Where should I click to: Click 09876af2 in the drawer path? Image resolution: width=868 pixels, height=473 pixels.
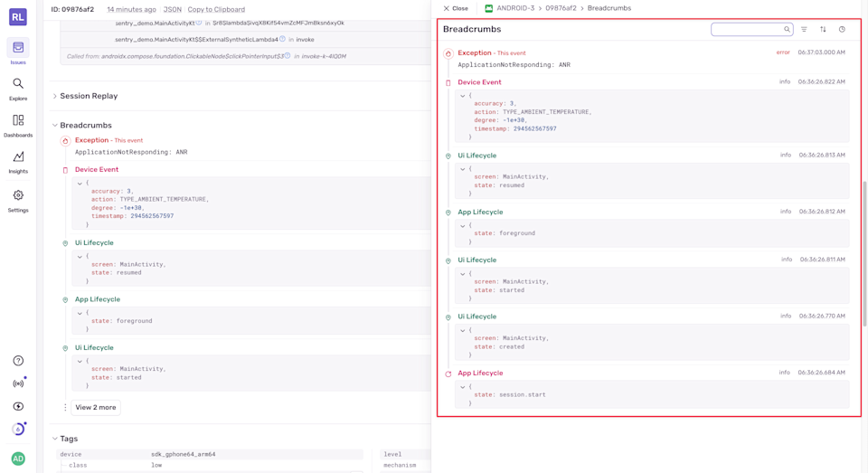point(561,8)
